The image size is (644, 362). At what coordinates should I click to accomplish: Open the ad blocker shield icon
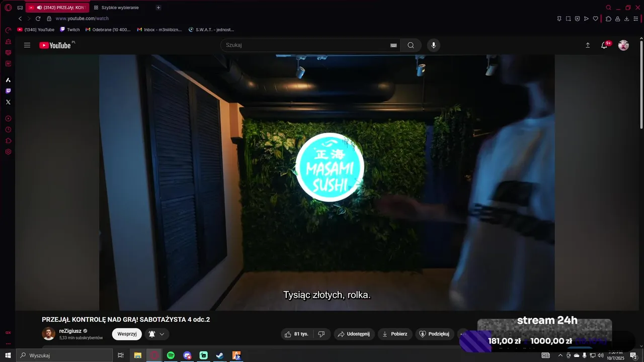(x=577, y=19)
